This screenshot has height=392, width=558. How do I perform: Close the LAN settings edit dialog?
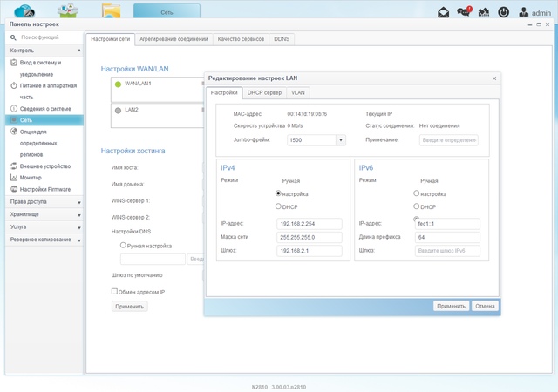click(x=494, y=78)
